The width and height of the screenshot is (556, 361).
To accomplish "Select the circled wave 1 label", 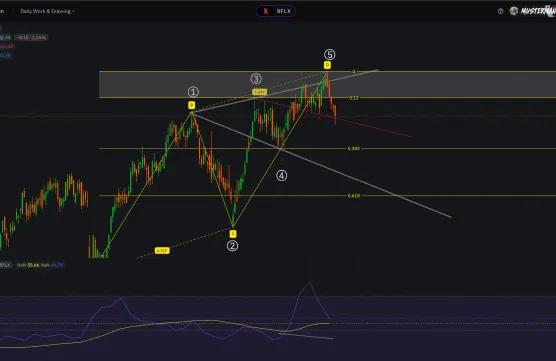I will (193, 92).
